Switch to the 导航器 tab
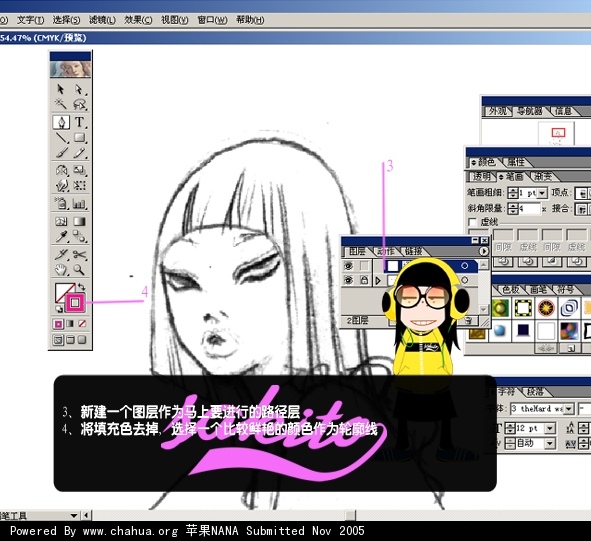Screen dimensions: 591x541 coord(529,111)
